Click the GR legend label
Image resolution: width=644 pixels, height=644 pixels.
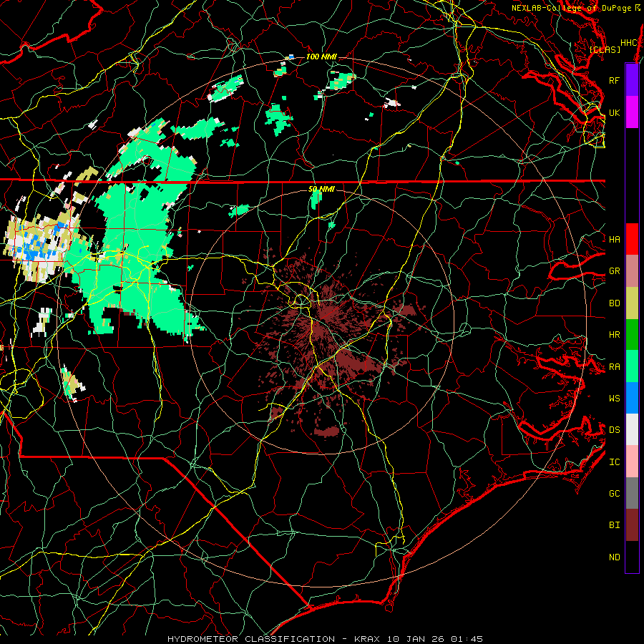click(615, 271)
